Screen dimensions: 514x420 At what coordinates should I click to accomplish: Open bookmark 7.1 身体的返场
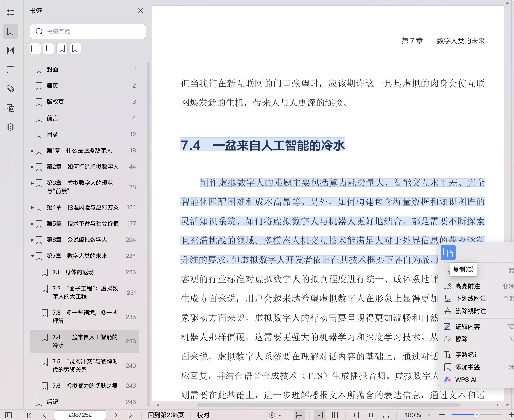(84, 272)
